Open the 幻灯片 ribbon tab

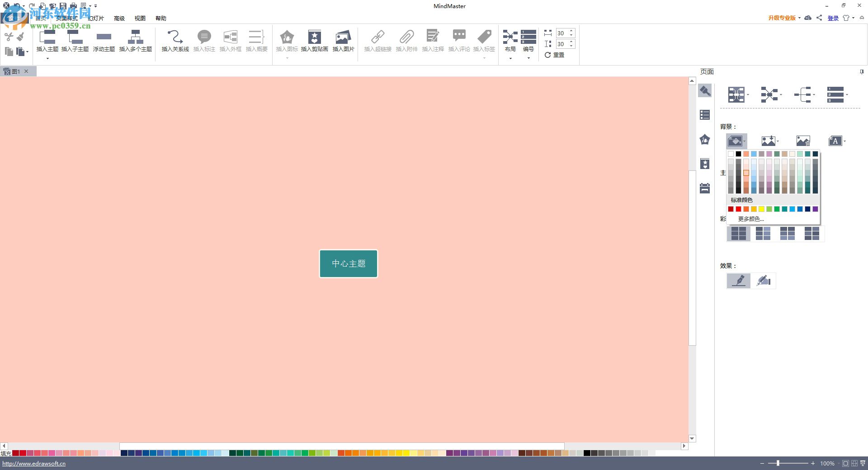click(x=96, y=19)
